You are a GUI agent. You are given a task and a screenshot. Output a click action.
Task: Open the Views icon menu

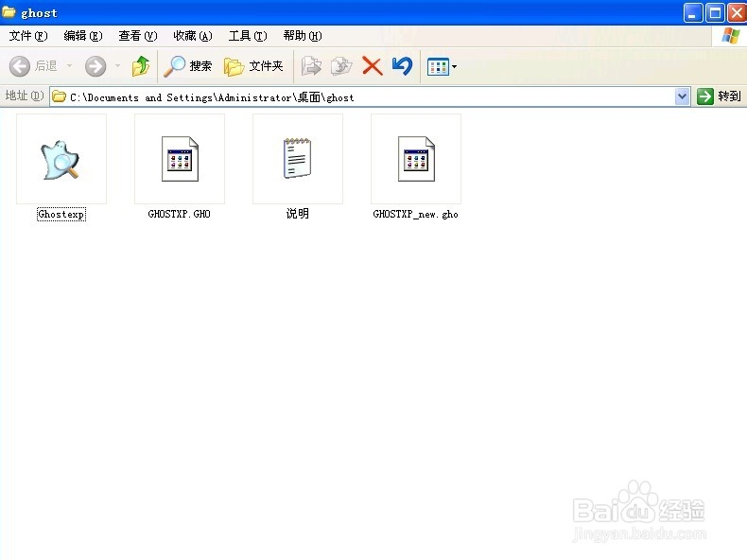442,67
